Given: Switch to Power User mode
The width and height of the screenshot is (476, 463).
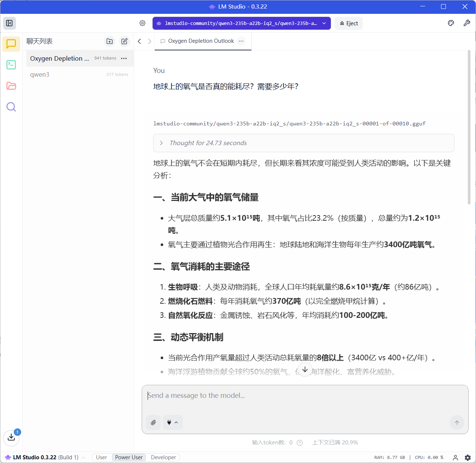Looking at the screenshot, I should (129, 457).
